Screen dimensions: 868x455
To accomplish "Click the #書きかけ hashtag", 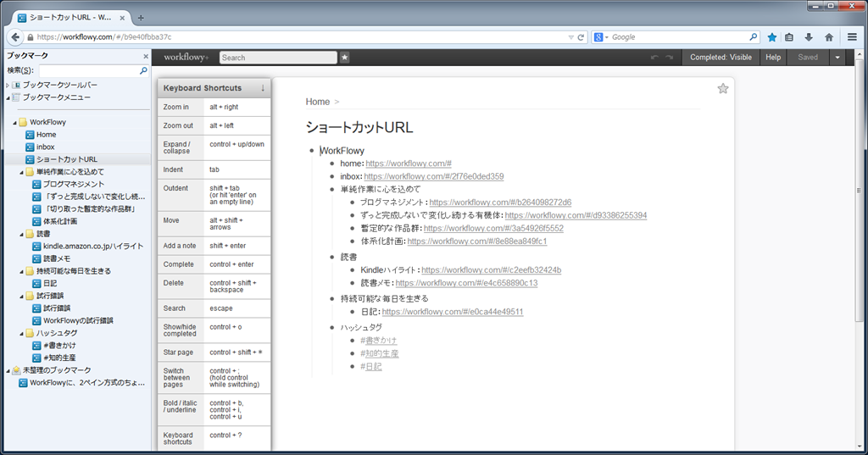I will 379,341.
